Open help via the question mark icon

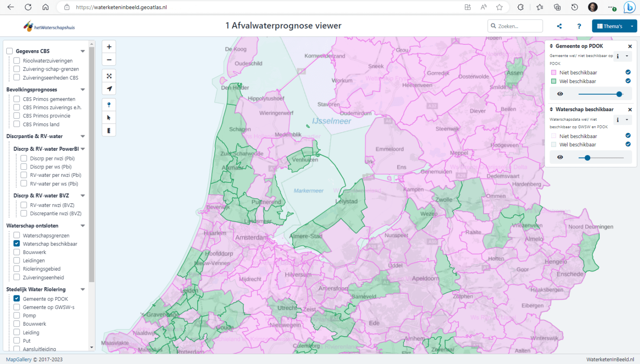click(x=579, y=26)
